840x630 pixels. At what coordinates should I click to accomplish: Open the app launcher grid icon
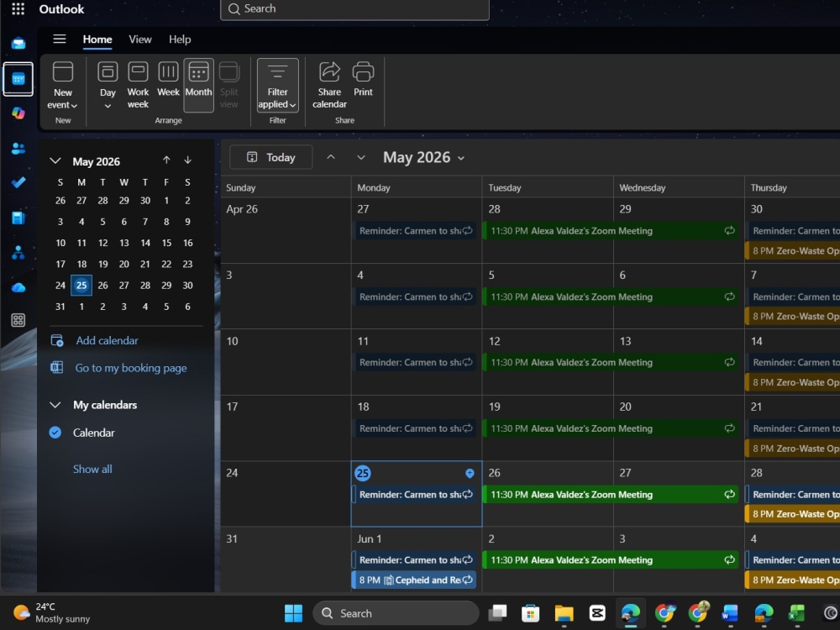coord(18,9)
